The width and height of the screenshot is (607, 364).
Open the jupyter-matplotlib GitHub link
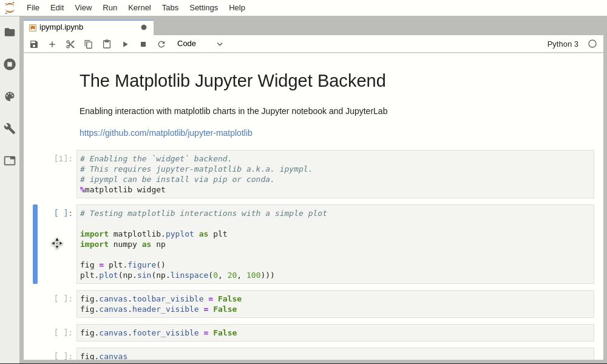point(166,133)
